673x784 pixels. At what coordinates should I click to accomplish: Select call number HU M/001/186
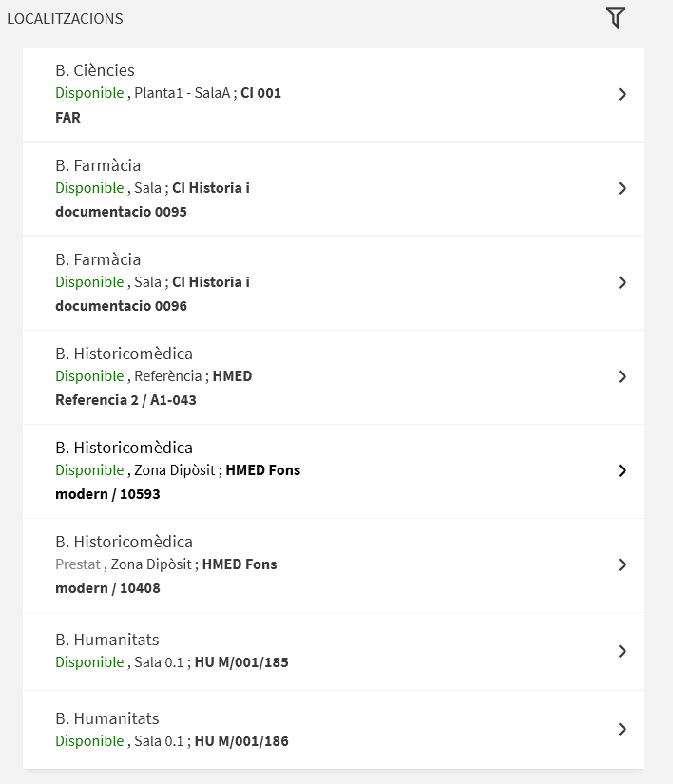click(241, 741)
